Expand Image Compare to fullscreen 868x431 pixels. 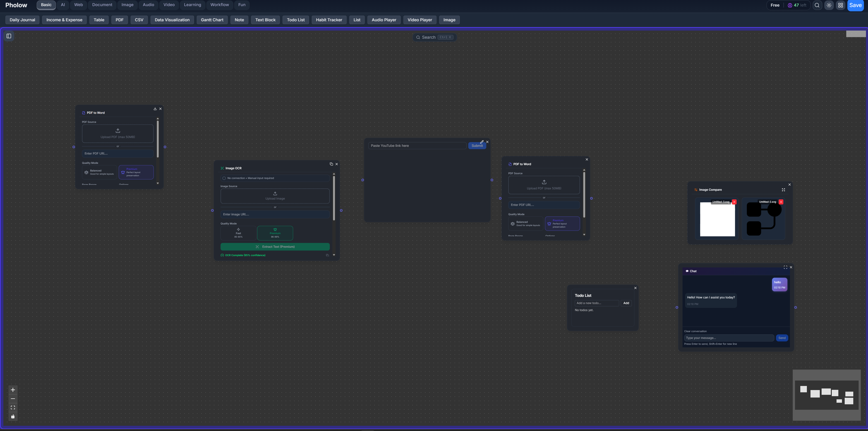pyautogui.click(x=783, y=190)
